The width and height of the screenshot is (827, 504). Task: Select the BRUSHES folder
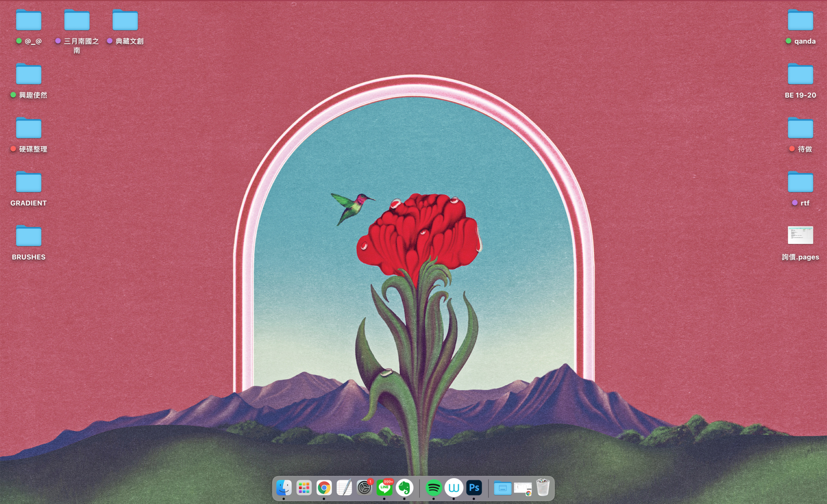coord(29,236)
